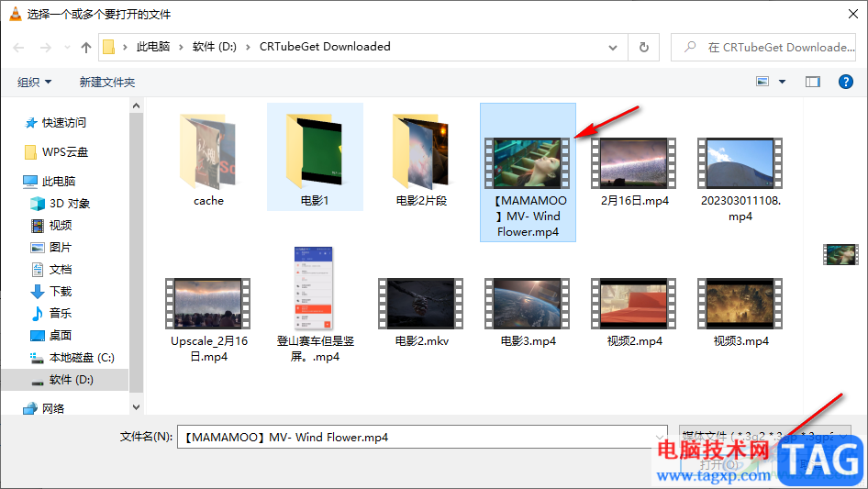Go back using the back arrow
Screen dimensions: 868x489
[19, 48]
